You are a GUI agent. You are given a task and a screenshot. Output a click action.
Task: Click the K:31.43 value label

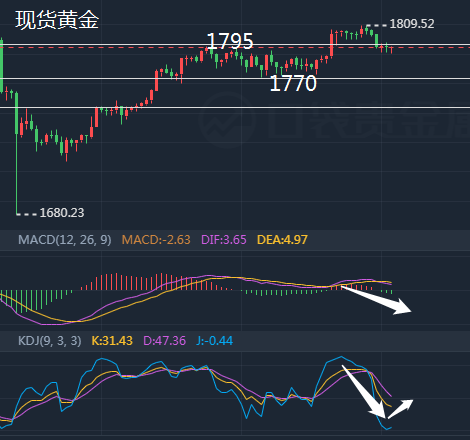tap(112, 341)
